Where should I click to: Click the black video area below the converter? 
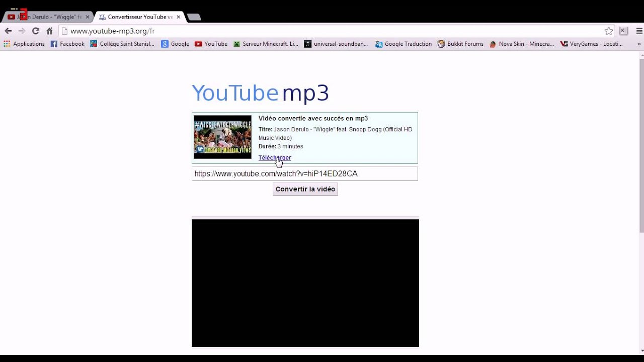pos(305,283)
